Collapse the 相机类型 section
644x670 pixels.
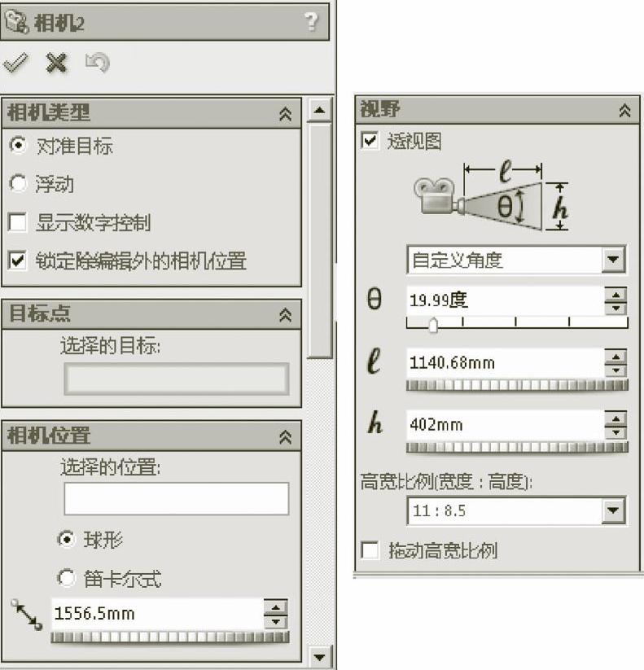click(286, 114)
